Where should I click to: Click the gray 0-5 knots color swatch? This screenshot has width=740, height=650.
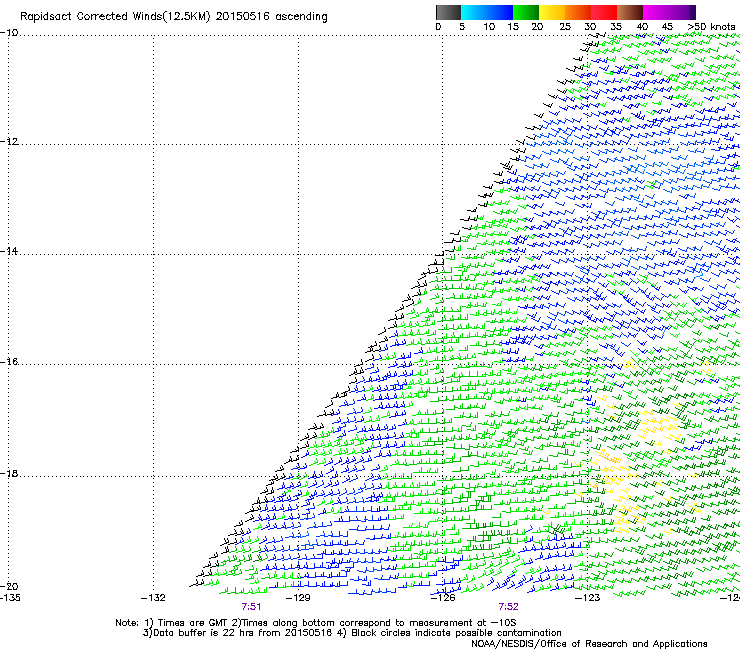tap(448, 12)
